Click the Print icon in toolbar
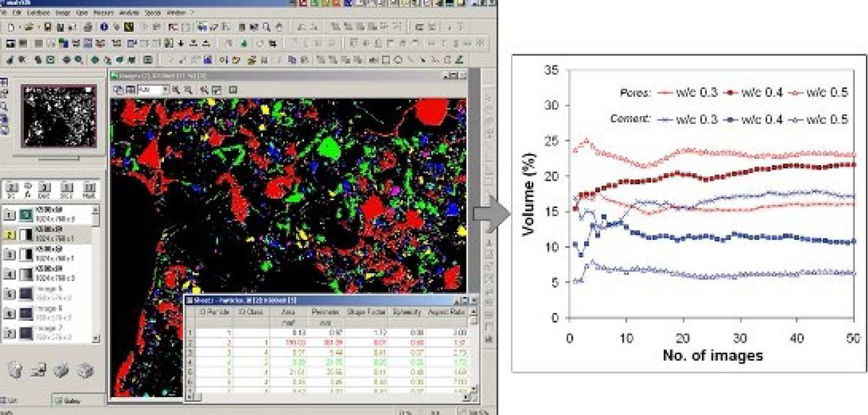The height and width of the screenshot is (415, 868). point(88,27)
